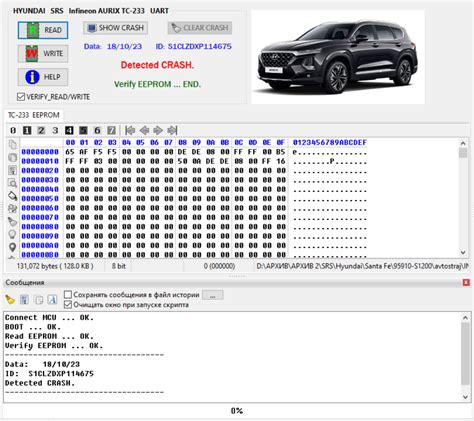This screenshot has width=474, height=421.
Task: Click messages log scrollbar down arrow
Action: [x=465, y=397]
